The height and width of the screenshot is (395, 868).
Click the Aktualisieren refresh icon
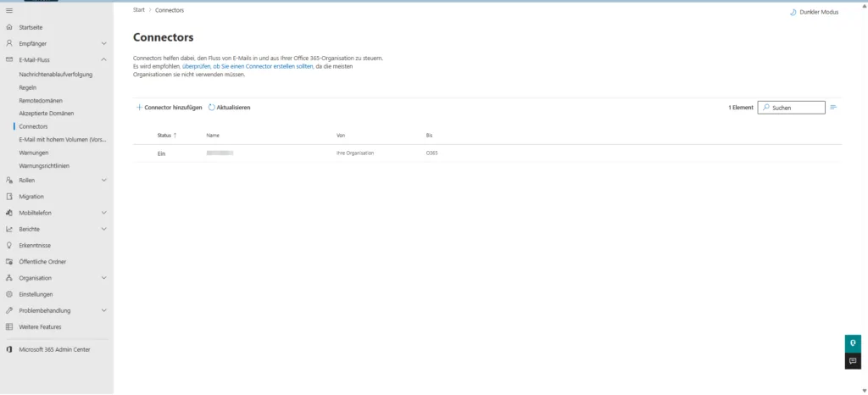(212, 108)
